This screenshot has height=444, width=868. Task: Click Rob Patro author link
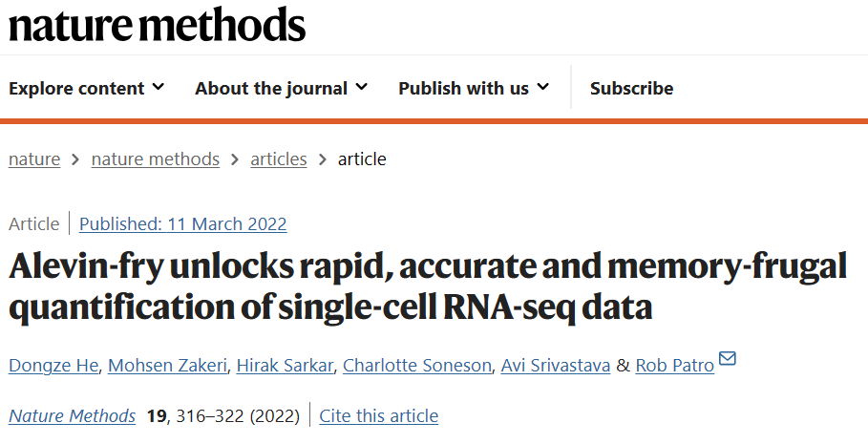pos(675,366)
